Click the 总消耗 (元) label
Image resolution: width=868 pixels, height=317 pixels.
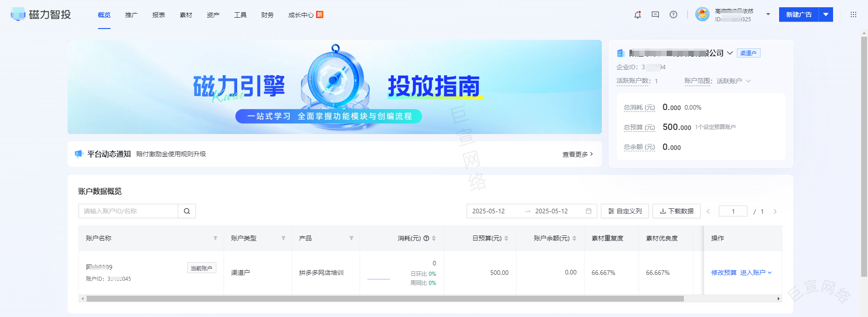(x=639, y=108)
